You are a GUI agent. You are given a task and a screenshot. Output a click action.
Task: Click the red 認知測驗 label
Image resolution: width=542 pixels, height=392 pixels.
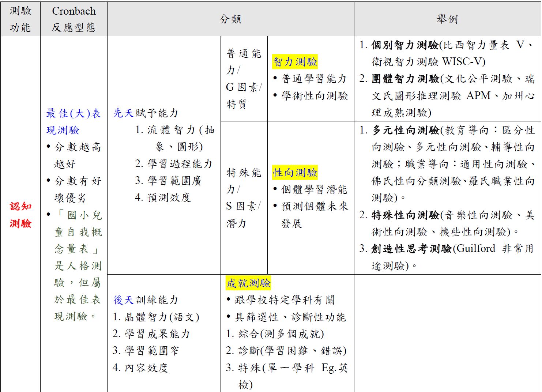[20, 215]
